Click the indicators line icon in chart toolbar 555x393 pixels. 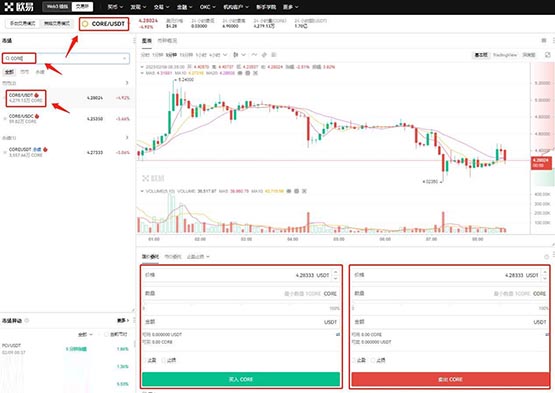point(254,55)
